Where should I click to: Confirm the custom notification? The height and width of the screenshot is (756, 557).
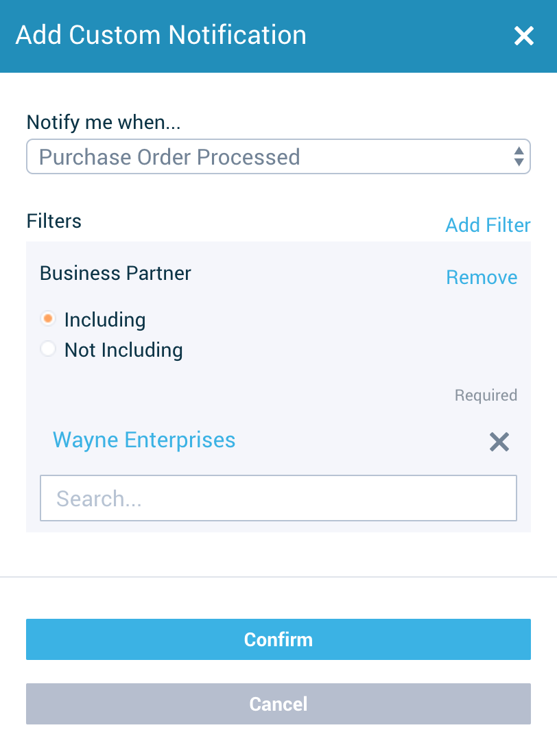pyautogui.click(x=278, y=639)
